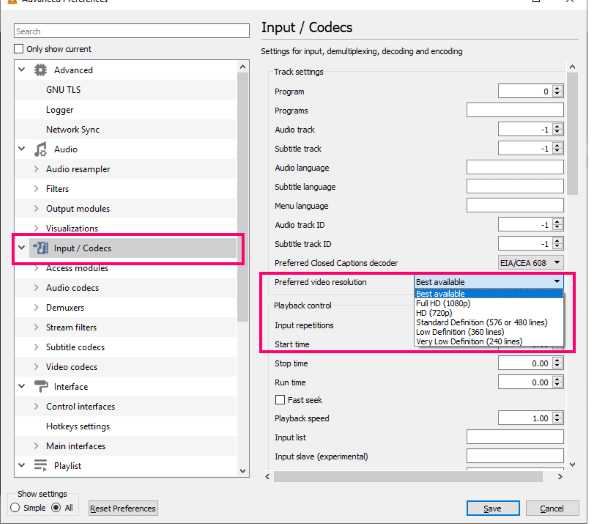Check the Fast seek option
Viewport: 600px width, 524px height.
pos(280,400)
